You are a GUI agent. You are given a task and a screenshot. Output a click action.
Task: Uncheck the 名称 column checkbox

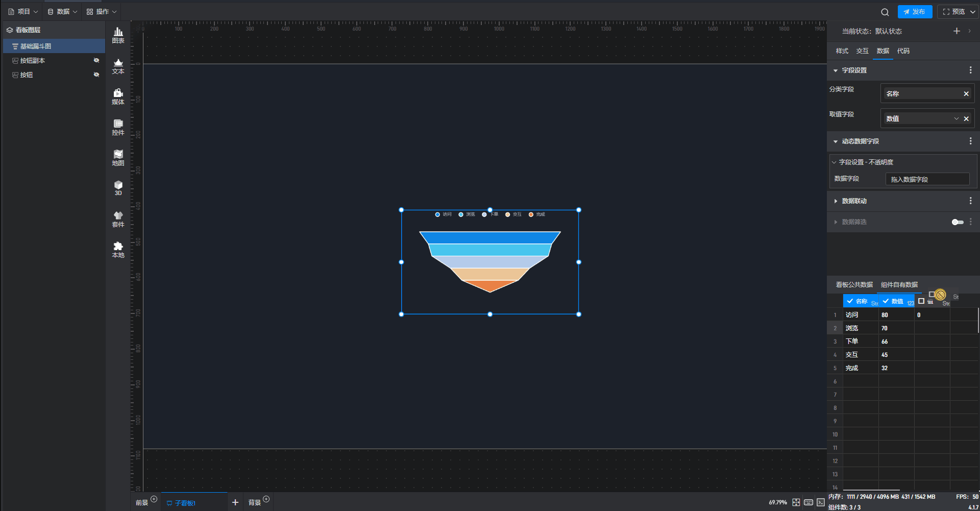[x=850, y=301]
